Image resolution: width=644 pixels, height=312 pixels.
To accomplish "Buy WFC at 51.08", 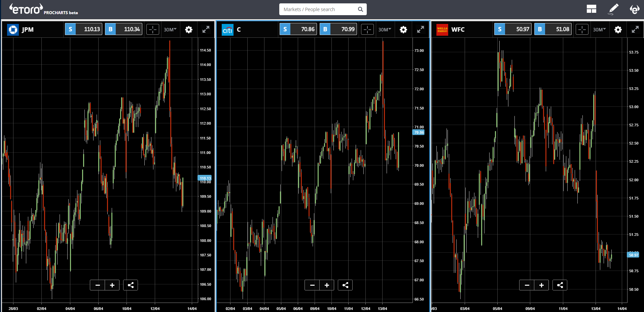I will click(553, 29).
